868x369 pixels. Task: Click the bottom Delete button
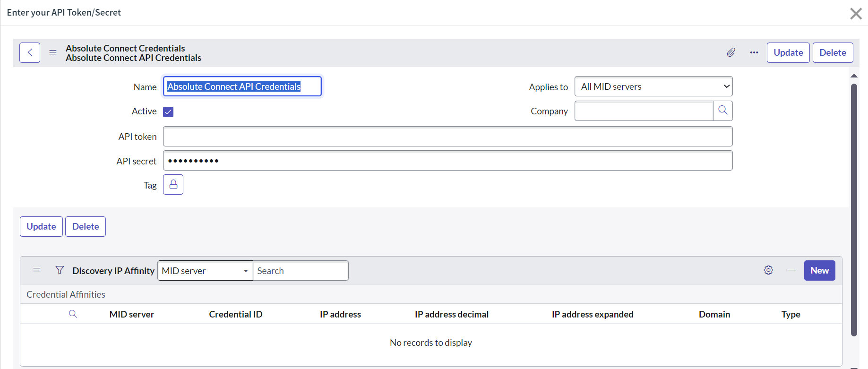pos(86,226)
